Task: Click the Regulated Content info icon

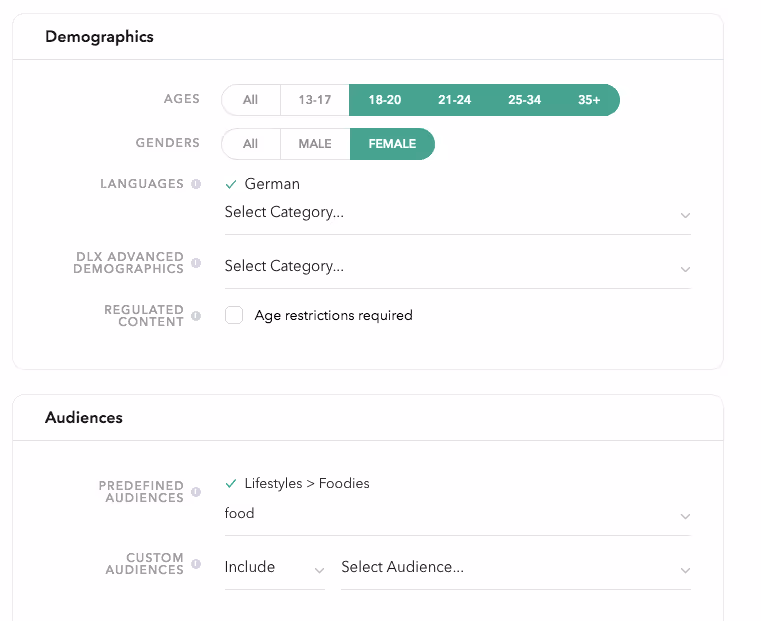Action: point(196,316)
